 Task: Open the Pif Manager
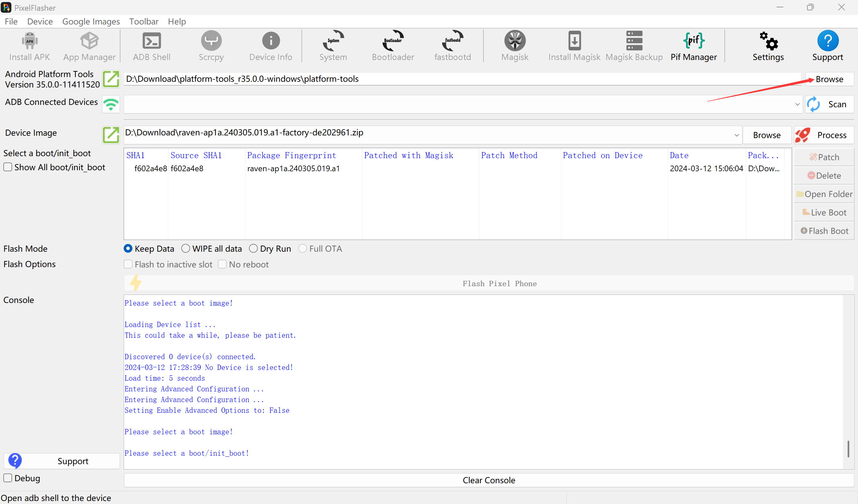[693, 46]
